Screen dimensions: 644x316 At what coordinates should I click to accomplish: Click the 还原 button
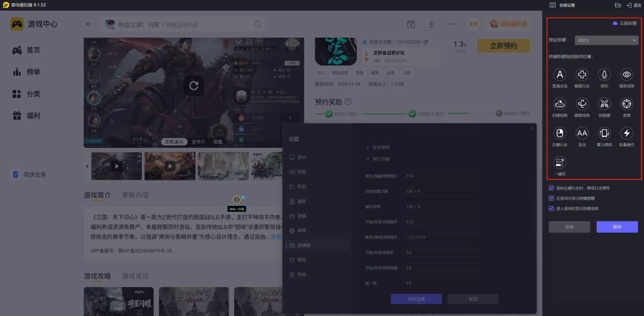pos(569,227)
